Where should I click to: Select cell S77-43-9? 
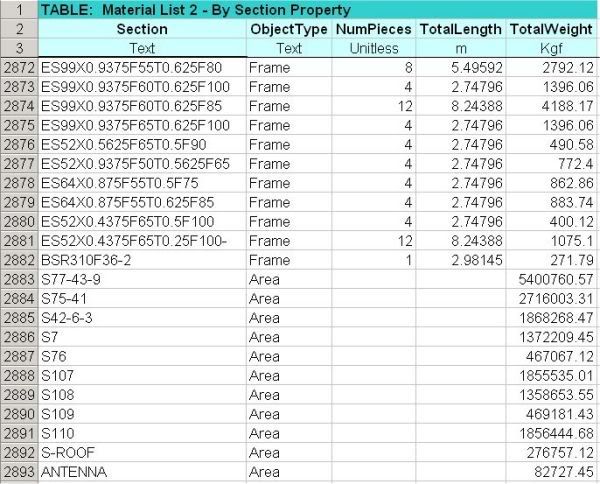point(142,279)
